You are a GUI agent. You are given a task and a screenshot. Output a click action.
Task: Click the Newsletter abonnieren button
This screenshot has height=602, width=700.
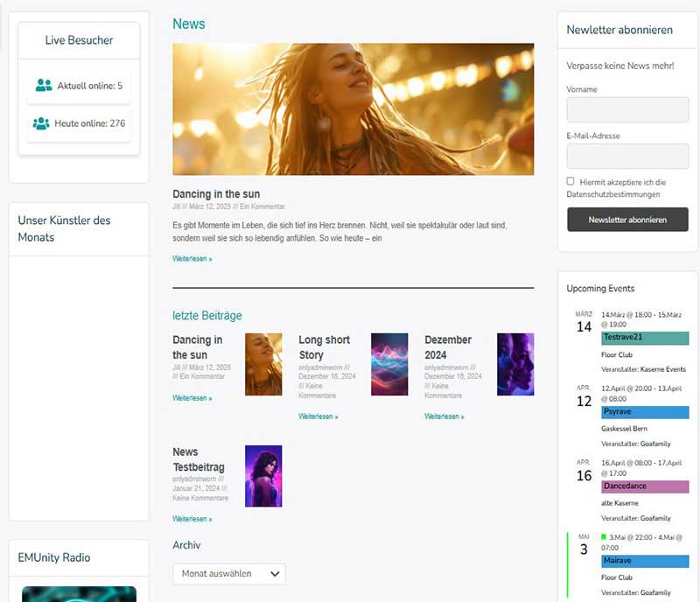(627, 220)
